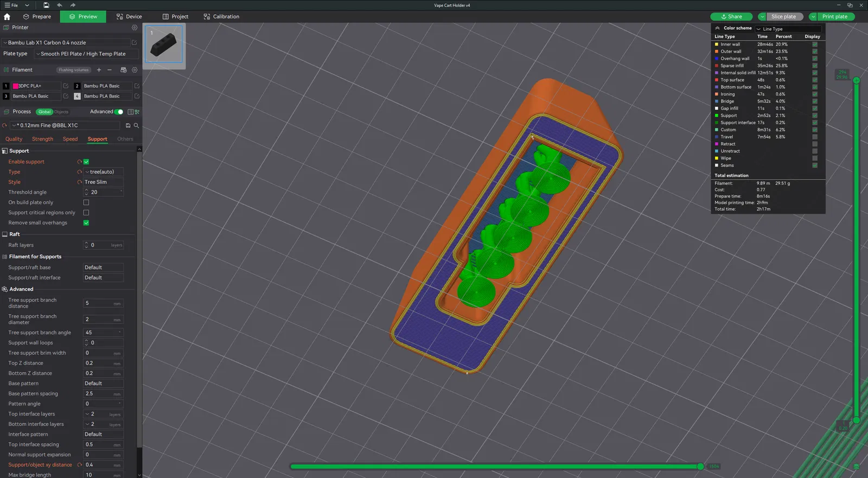Reset Support/object xy distance value

[79, 465]
